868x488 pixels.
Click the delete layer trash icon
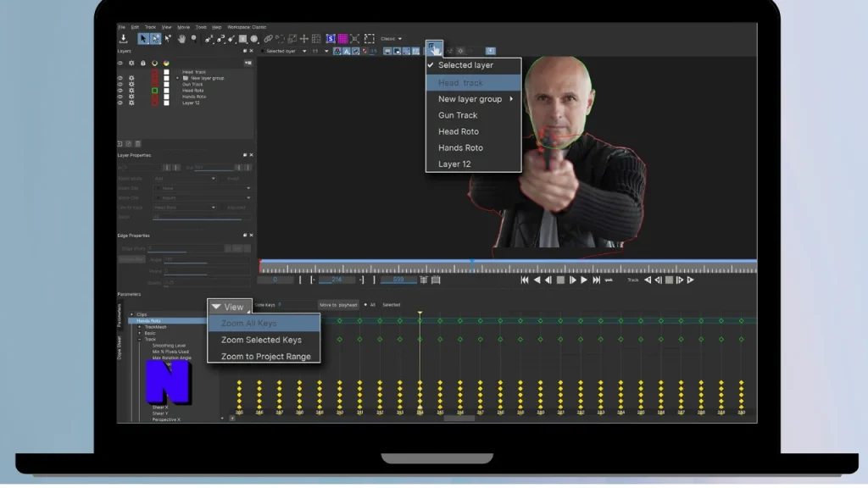pos(138,144)
